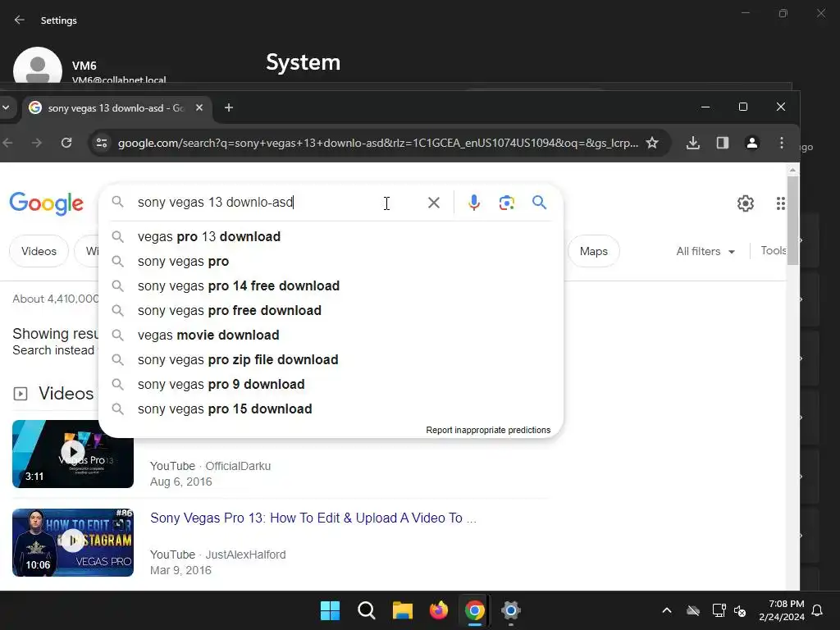The width and height of the screenshot is (840, 630).
Task: Bookmark this page with the star
Action: click(652, 143)
